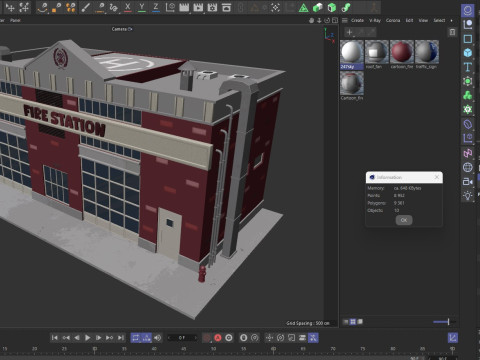
Task: Step to the next frame
Action: point(98,338)
